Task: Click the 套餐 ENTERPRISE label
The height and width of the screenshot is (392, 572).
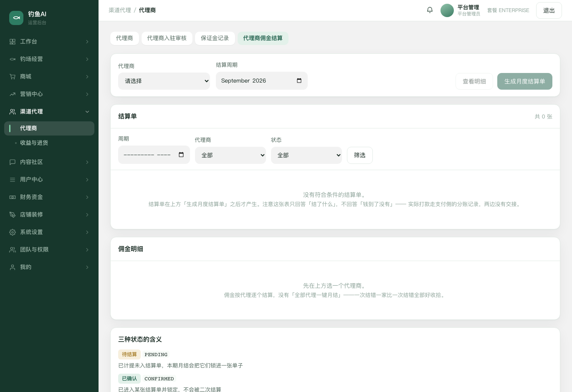Action: click(508, 10)
